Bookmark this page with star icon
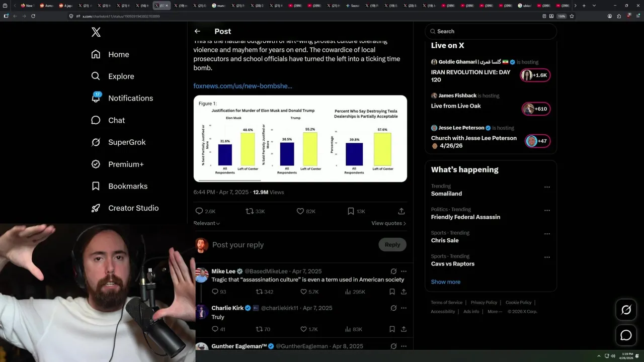Image resolution: width=644 pixels, height=362 pixels. coord(572,16)
